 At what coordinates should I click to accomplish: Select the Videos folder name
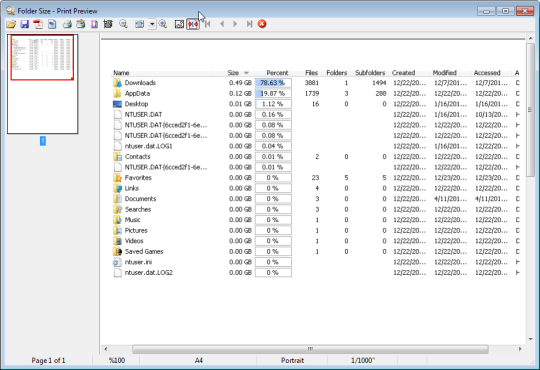pos(134,241)
